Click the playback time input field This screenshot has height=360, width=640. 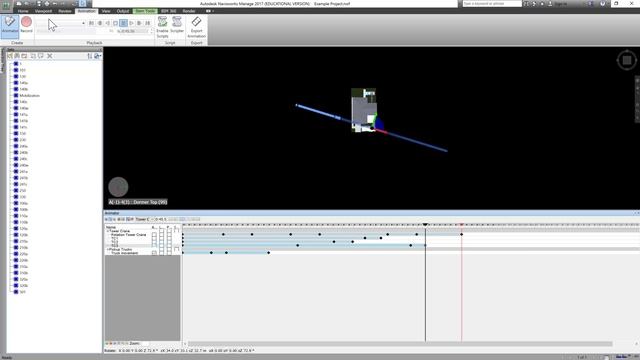click(x=133, y=31)
